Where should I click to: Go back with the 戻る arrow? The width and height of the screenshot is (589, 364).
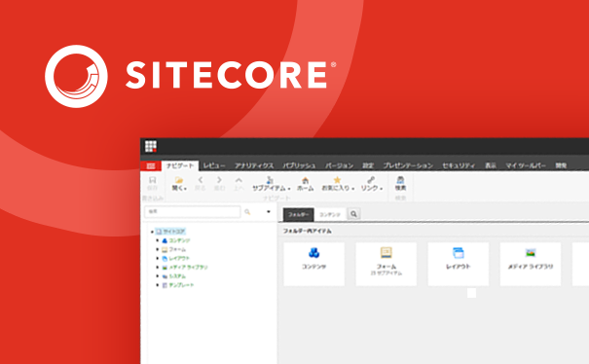tap(201, 184)
